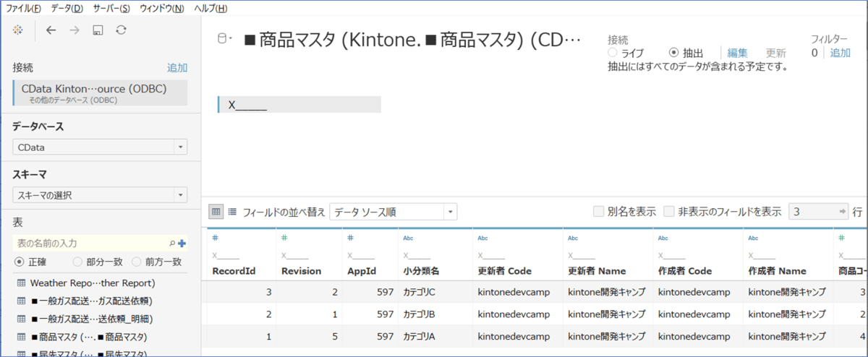Click the refresh data source icon
Screen dimensions: 868x357
click(x=121, y=30)
